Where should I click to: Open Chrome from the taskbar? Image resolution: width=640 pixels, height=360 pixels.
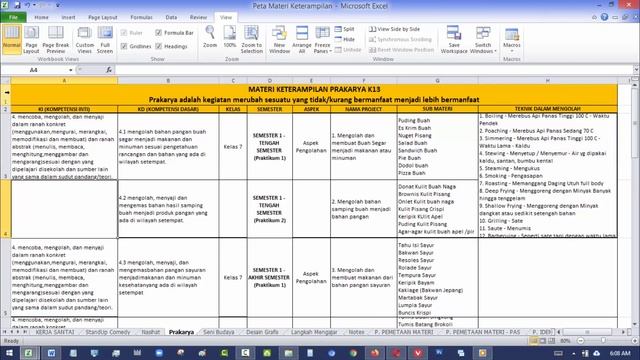(353, 353)
